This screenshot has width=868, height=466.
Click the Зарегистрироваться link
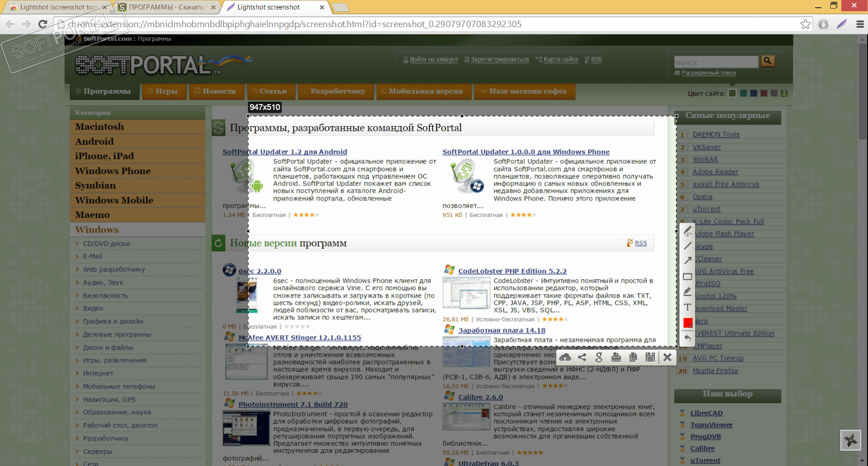(500, 59)
